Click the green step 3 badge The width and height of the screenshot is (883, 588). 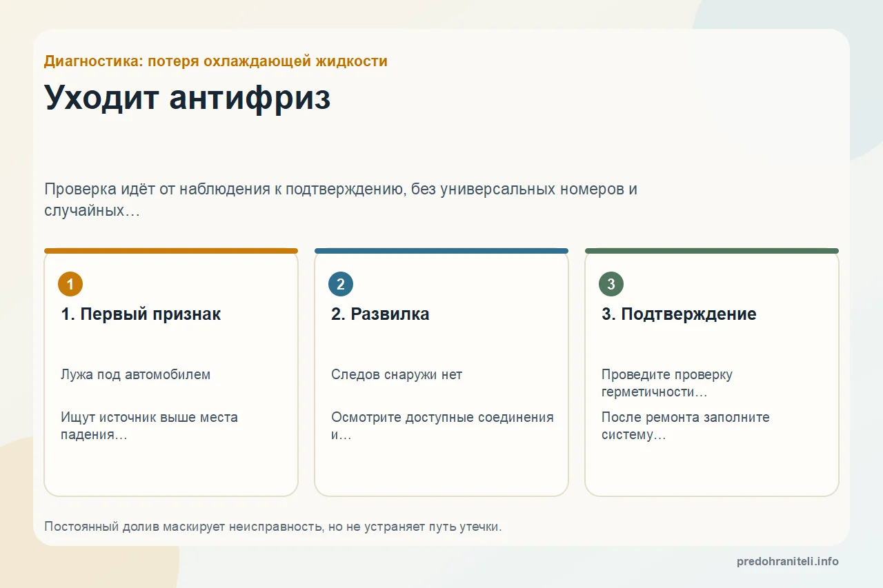pos(611,284)
